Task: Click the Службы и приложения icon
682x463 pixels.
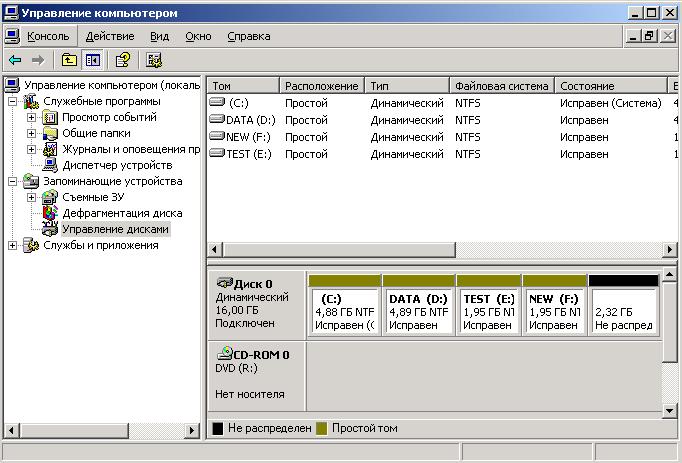Action: coord(31,245)
